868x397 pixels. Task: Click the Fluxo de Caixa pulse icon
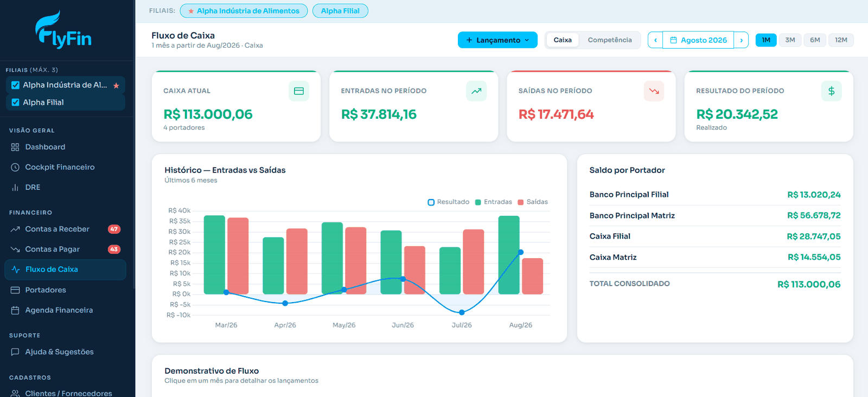click(x=16, y=270)
